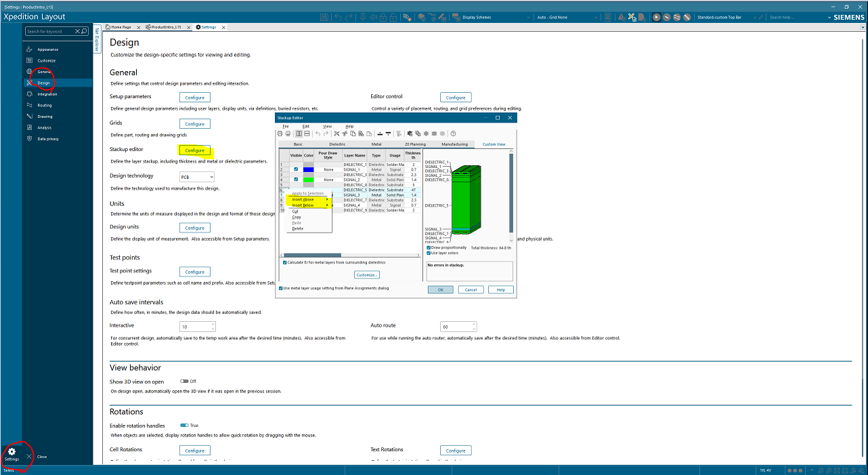Screen dimensions: 868x475
Task: Toggle the Show 3D view on open switch
Action: pos(184,381)
